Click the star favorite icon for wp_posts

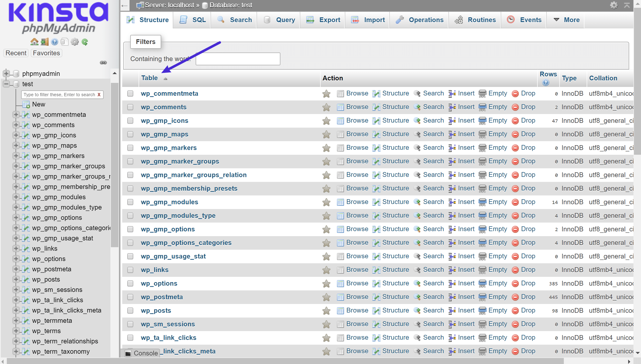point(326,310)
